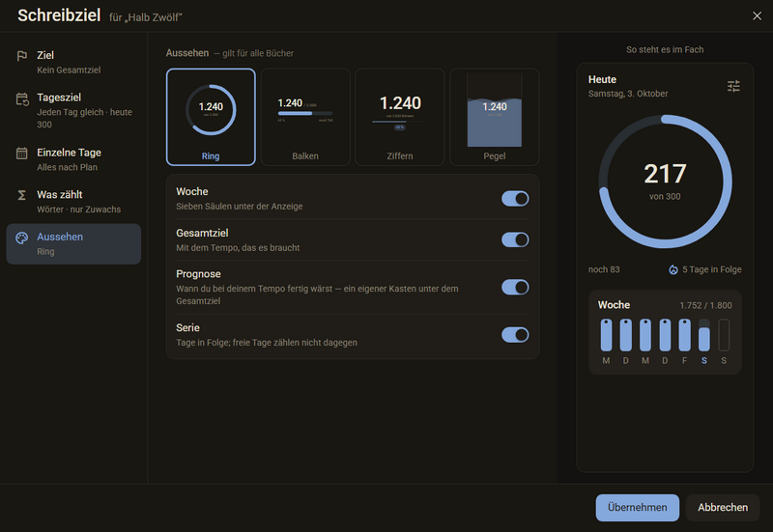Choose the Pegel appearance card
Screen dimensions: 773x532
(495, 117)
